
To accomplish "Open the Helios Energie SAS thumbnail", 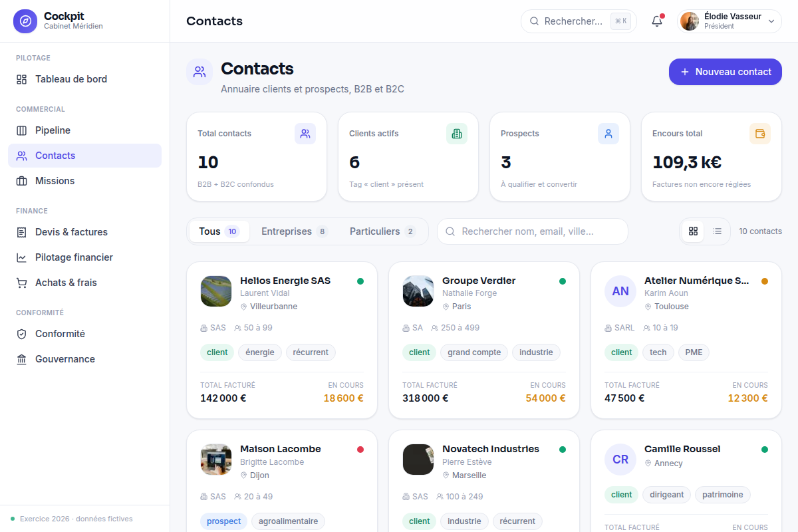I will pos(216,291).
